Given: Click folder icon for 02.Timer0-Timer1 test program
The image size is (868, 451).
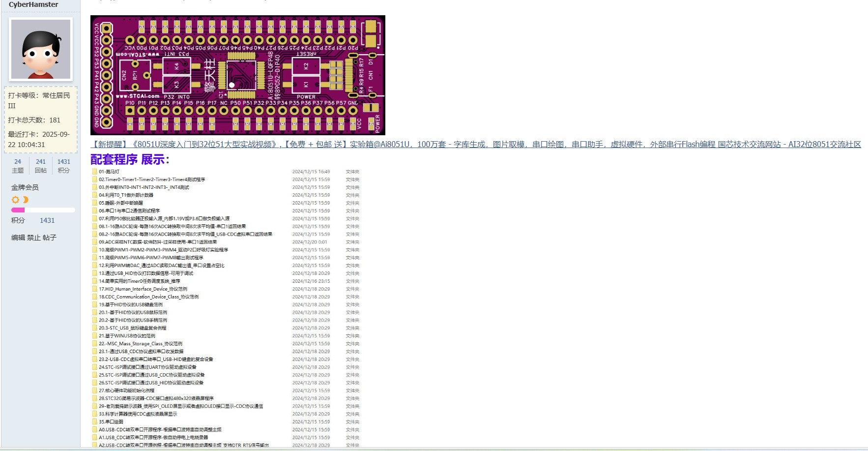Looking at the screenshot, I should (95, 180).
